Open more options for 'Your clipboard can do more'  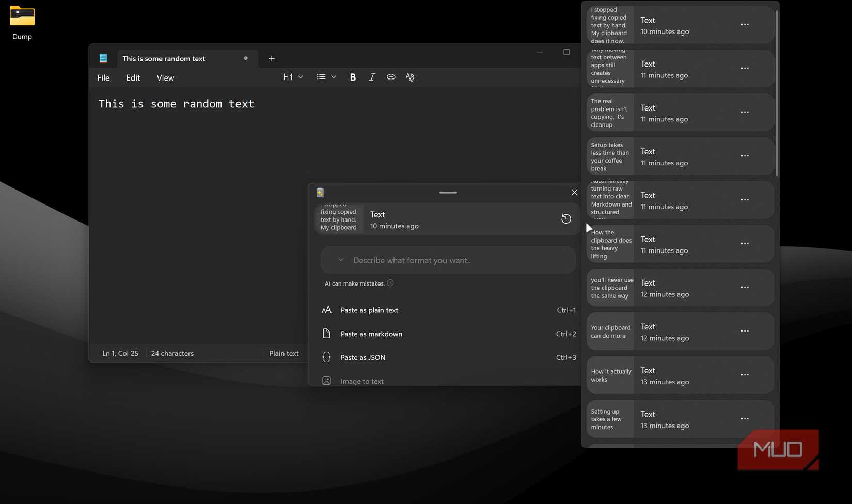[x=745, y=331]
